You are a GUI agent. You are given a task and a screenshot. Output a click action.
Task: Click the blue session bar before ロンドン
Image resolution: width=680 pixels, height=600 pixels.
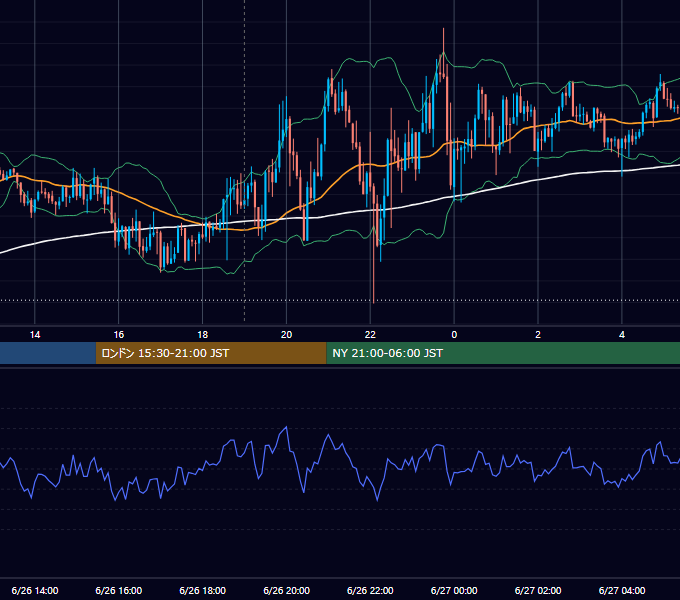(x=48, y=353)
